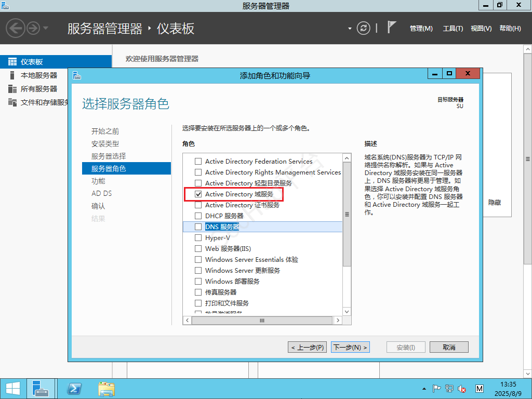
Task: Check the DHCP 服务器 role
Action: click(198, 216)
